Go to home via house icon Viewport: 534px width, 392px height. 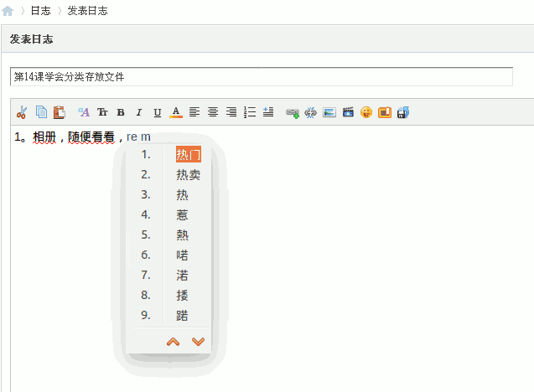tap(8, 11)
